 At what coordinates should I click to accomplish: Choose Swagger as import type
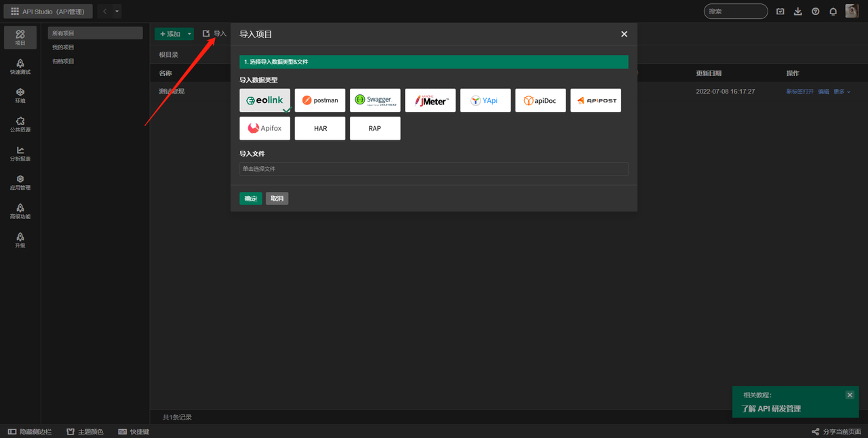tap(376, 100)
